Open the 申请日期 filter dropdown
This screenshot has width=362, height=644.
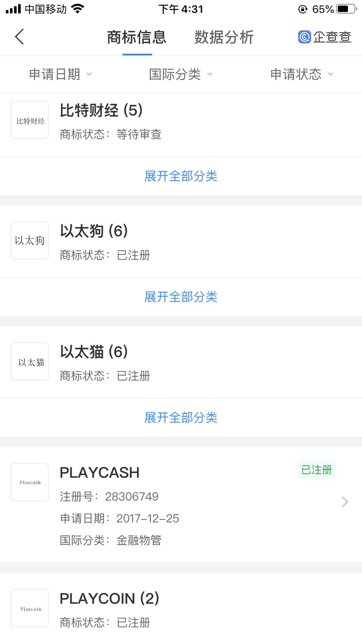click(60, 74)
